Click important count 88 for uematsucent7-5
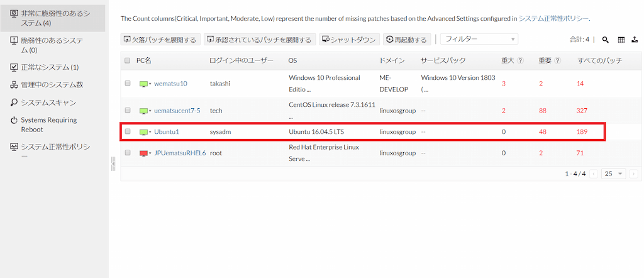The height and width of the screenshot is (278, 644). [x=543, y=111]
